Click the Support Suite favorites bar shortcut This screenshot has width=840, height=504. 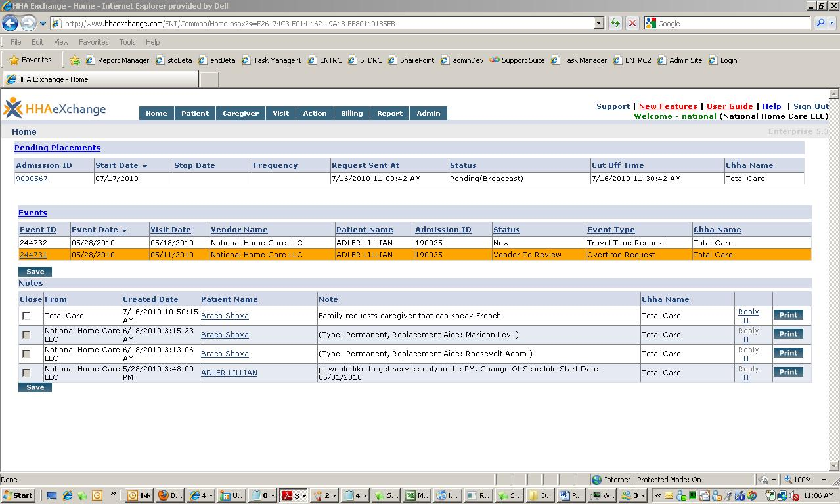(517, 60)
